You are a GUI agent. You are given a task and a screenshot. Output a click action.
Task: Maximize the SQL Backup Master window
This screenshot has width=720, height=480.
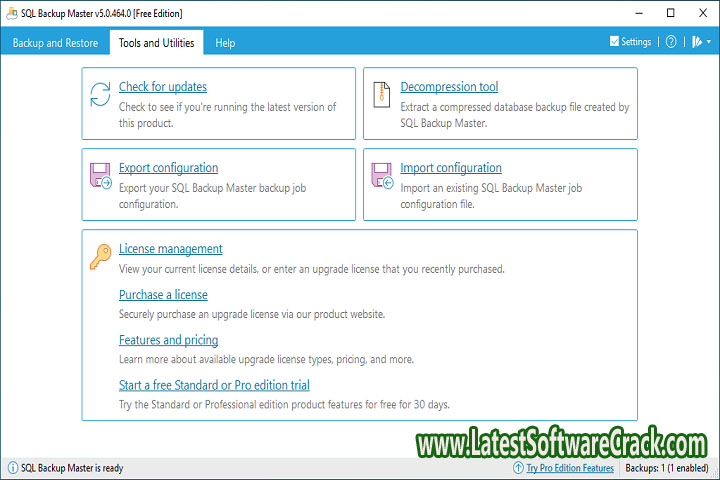pos(670,13)
